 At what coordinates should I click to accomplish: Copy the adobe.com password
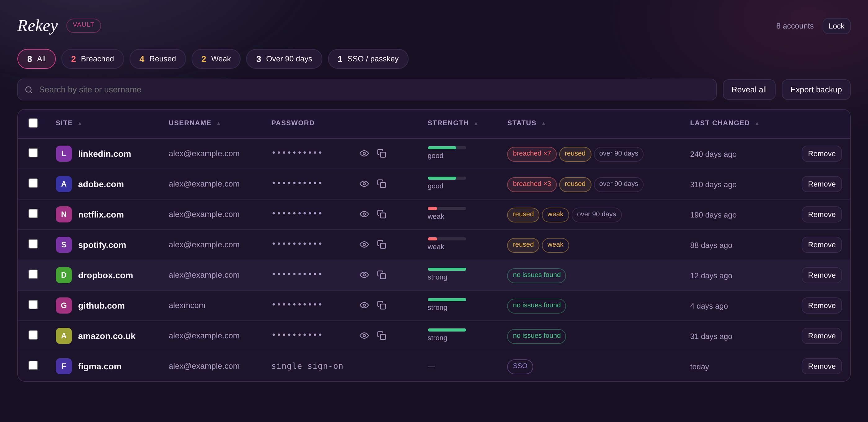point(381,184)
